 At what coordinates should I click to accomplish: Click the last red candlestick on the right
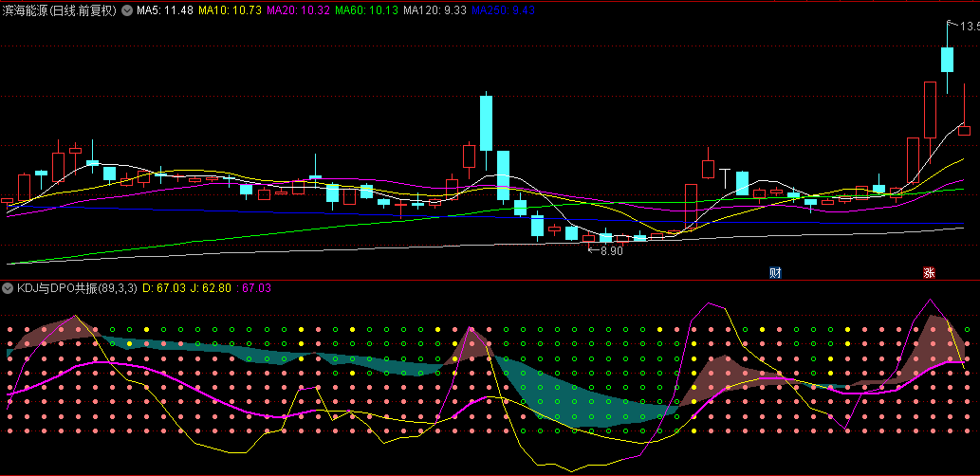965,131
